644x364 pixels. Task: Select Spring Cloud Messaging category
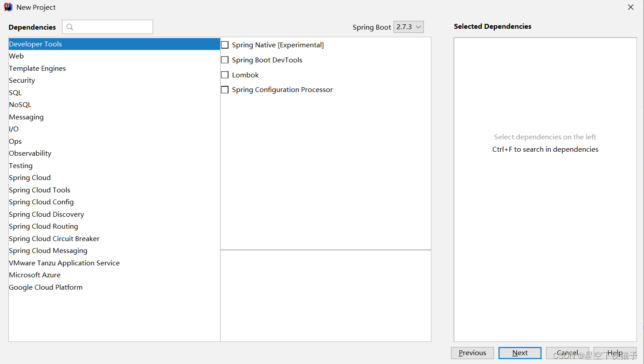(x=114, y=251)
